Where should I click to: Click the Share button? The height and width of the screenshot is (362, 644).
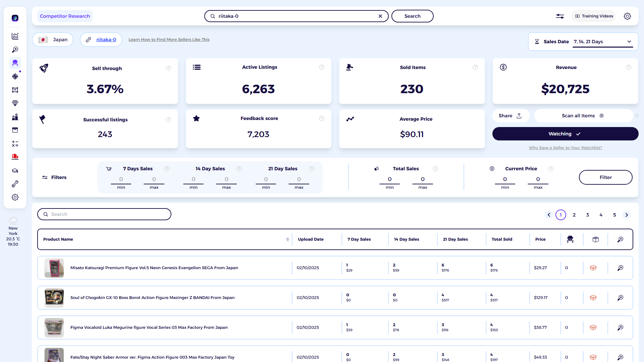(x=511, y=116)
